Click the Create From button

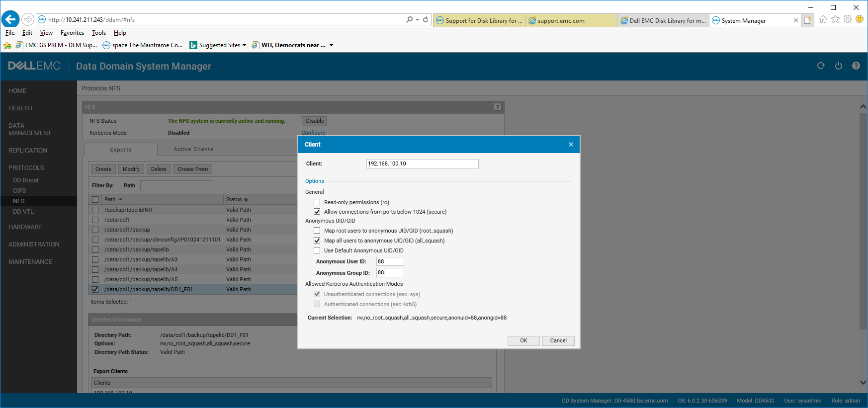tap(193, 169)
